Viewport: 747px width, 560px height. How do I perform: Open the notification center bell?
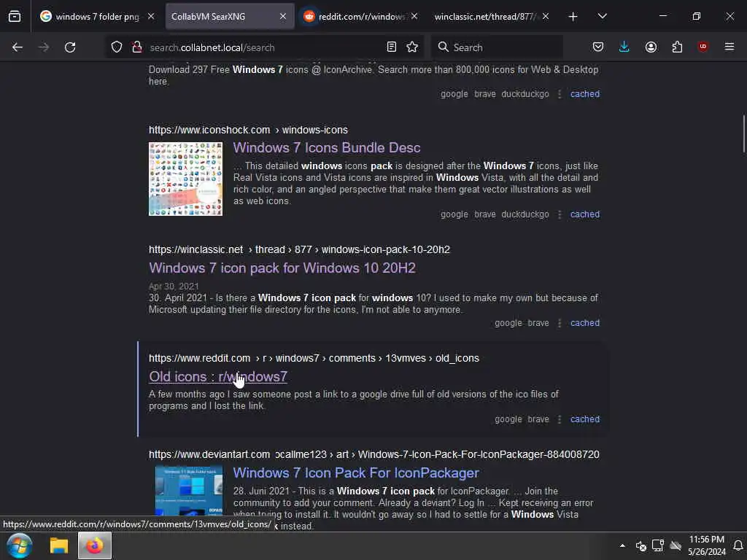(738, 545)
